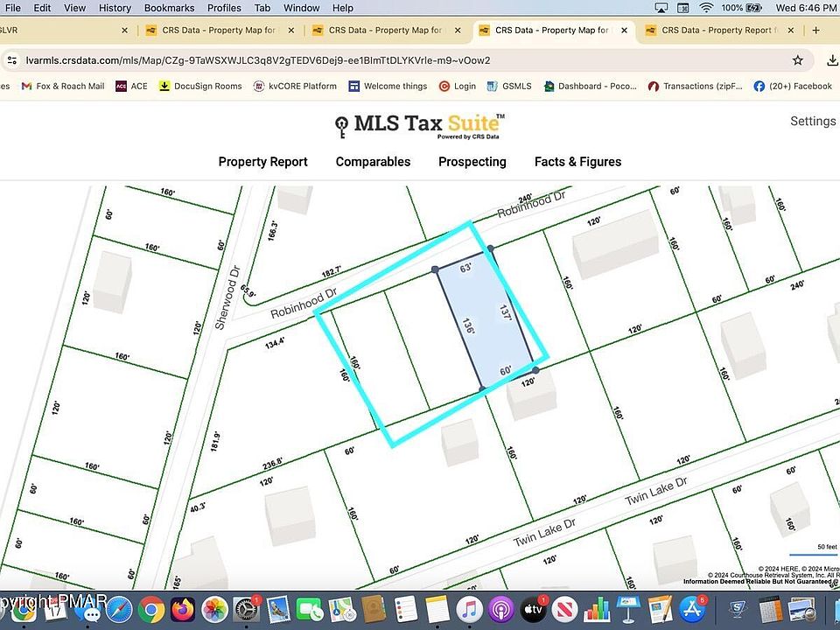Go to the Comparables section
The width and height of the screenshot is (840, 630).
pos(373,162)
